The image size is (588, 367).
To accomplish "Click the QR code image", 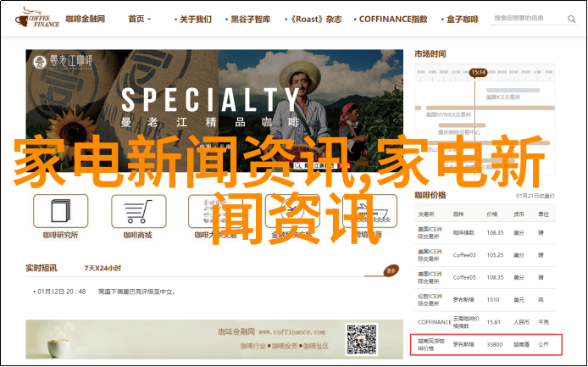I will (x=362, y=340).
